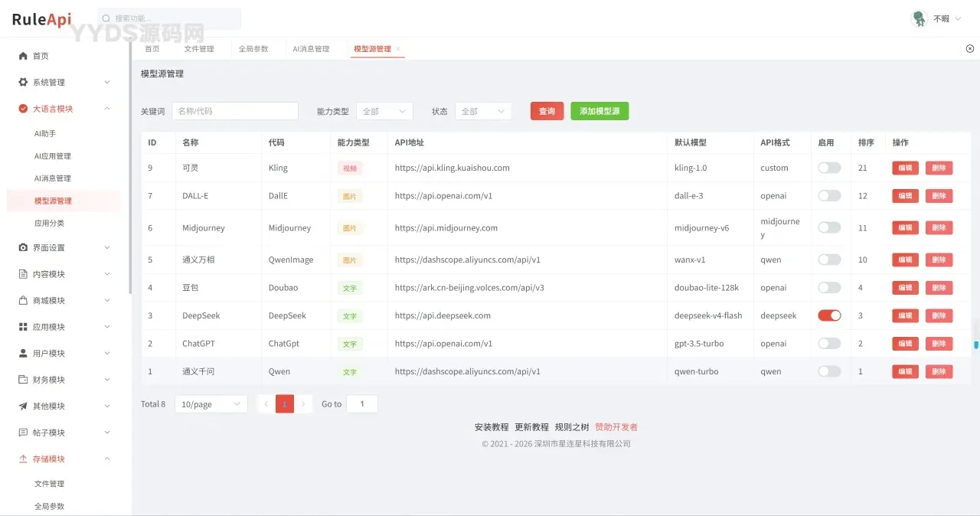The width and height of the screenshot is (980, 516).
Task: Go to next page arrow
Action: [x=304, y=403]
